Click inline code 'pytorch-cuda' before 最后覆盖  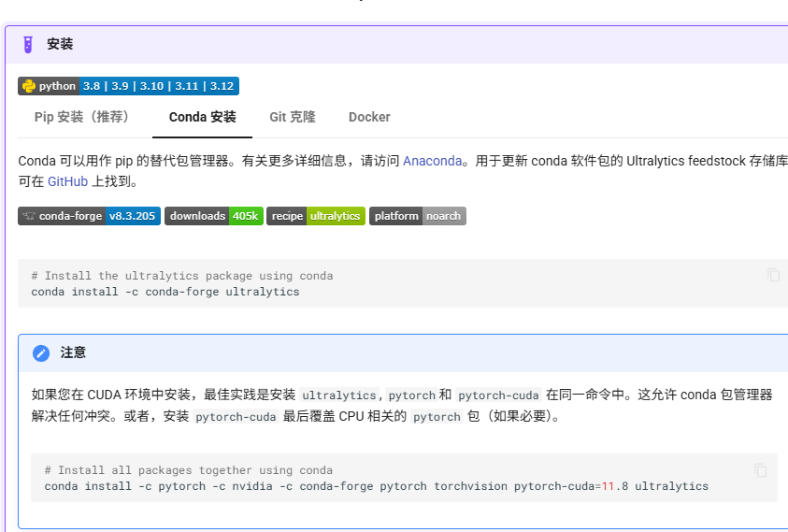(236, 417)
